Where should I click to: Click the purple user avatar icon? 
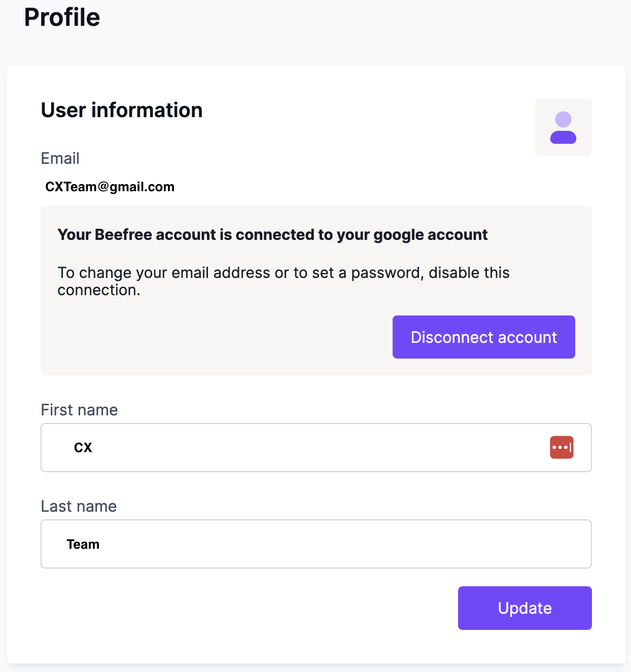[563, 127]
